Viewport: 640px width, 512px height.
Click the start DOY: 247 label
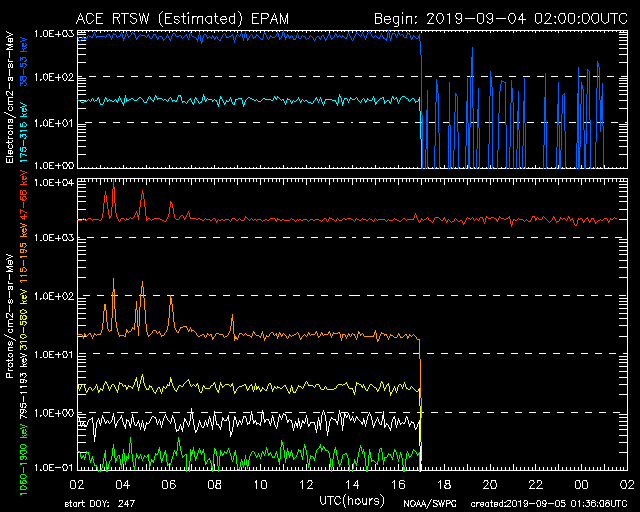(x=107, y=504)
